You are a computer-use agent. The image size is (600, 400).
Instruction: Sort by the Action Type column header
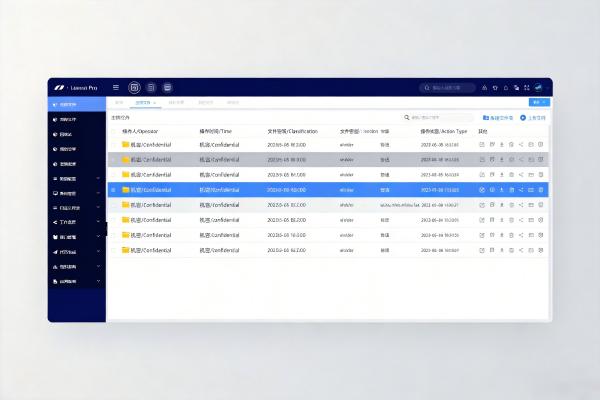444,131
